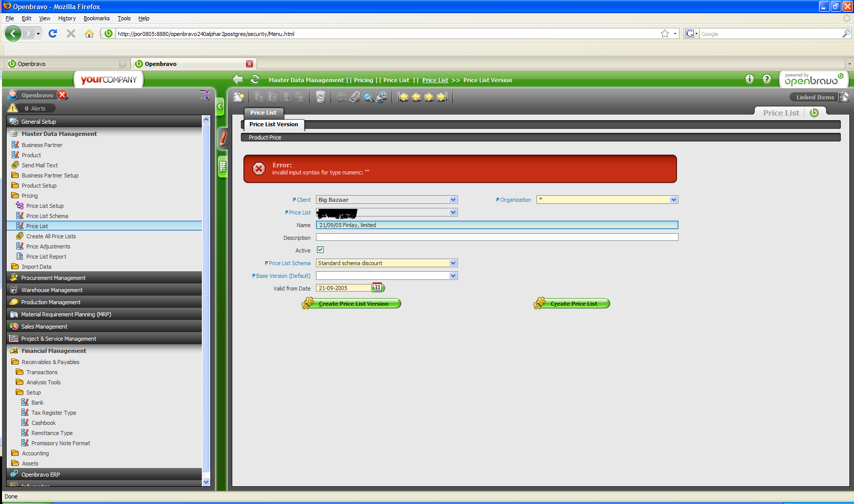Open the Price List dropdown
The image size is (854, 504).
pos(453,212)
